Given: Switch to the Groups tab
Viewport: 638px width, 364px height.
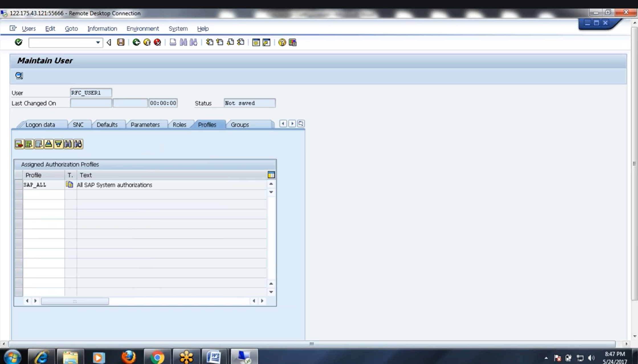Looking at the screenshot, I should pyautogui.click(x=240, y=124).
